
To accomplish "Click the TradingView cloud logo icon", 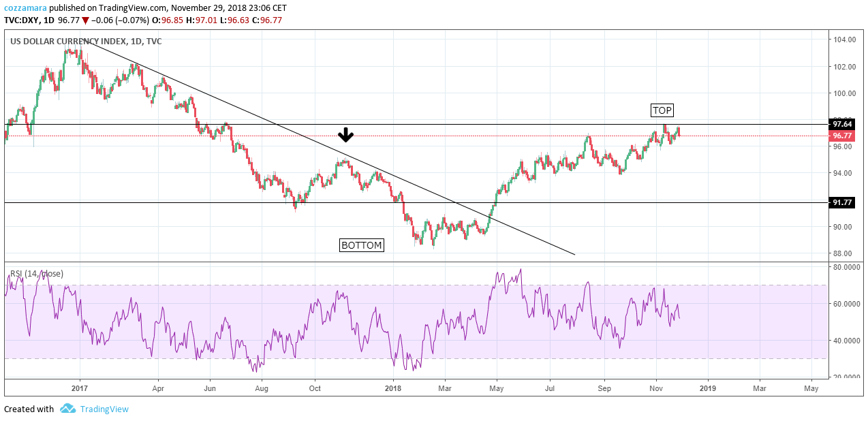I will pyautogui.click(x=67, y=409).
